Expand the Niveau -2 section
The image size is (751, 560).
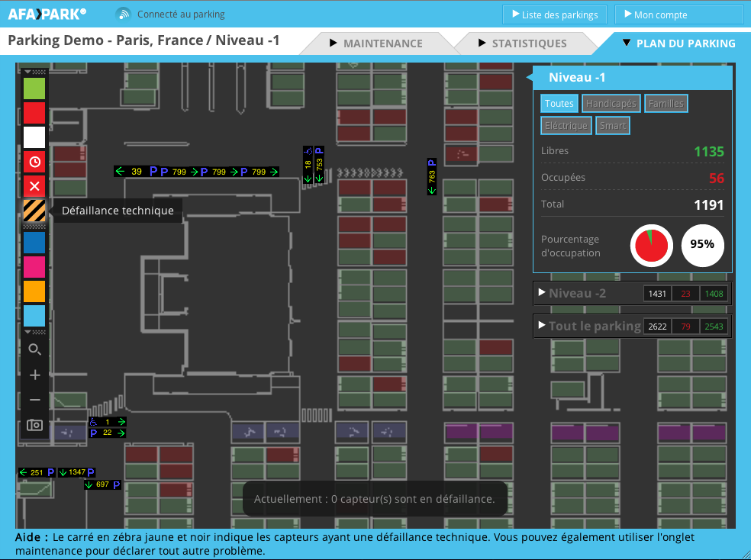577,293
